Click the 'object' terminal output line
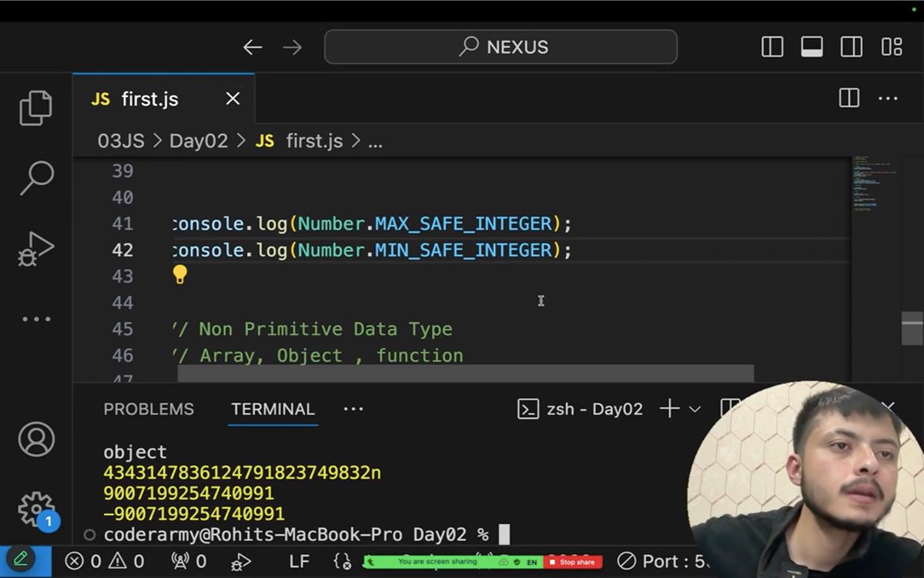 click(x=135, y=452)
